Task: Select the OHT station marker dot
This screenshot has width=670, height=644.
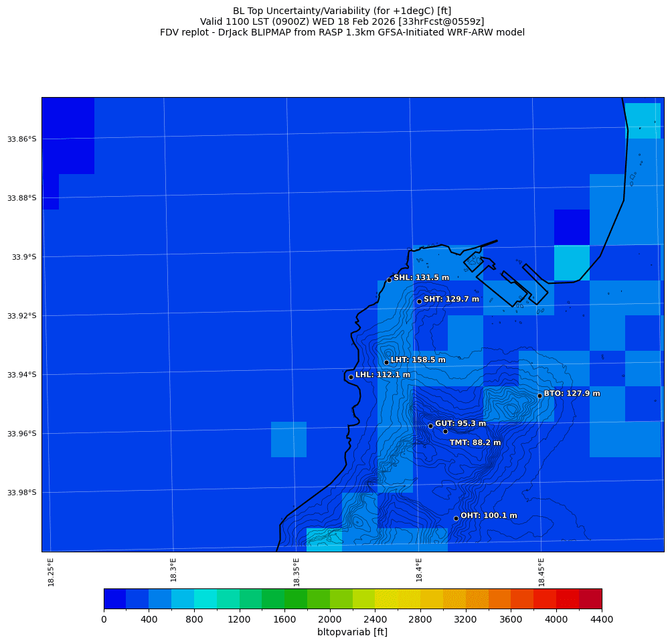Action: (x=456, y=518)
